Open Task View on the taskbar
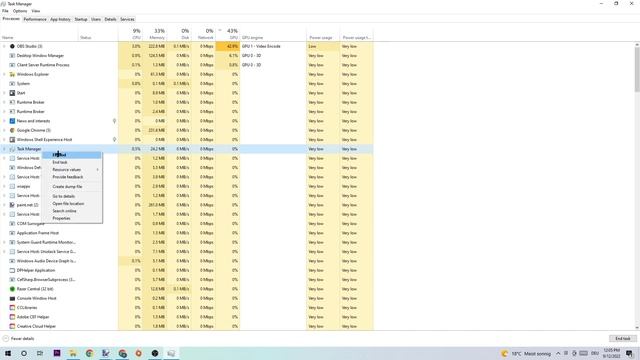The height and width of the screenshot is (360, 640). click(x=40, y=353)
